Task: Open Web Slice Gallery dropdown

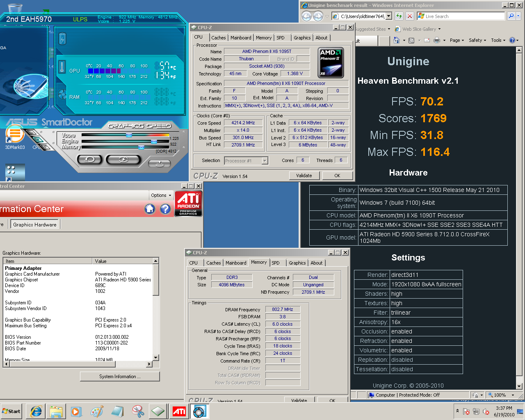Action: [439, 29]
